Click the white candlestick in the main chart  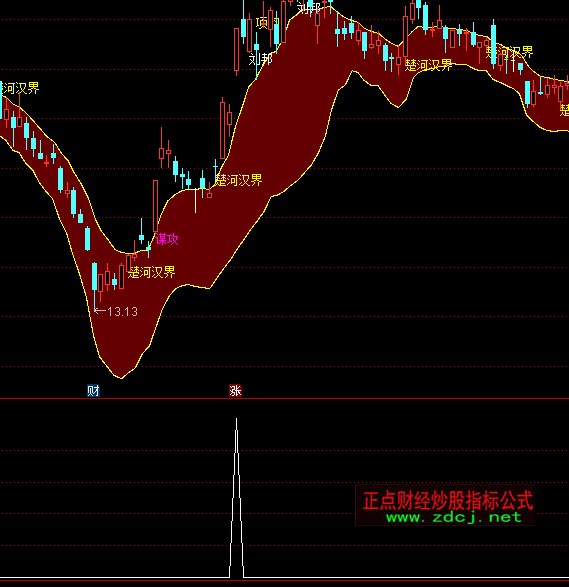coord(195,200)
